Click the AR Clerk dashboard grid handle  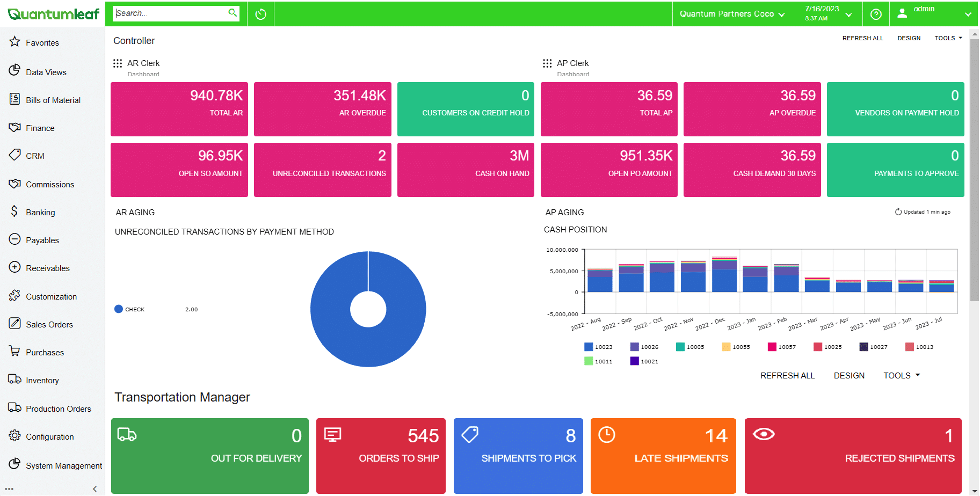click(118, 63)
